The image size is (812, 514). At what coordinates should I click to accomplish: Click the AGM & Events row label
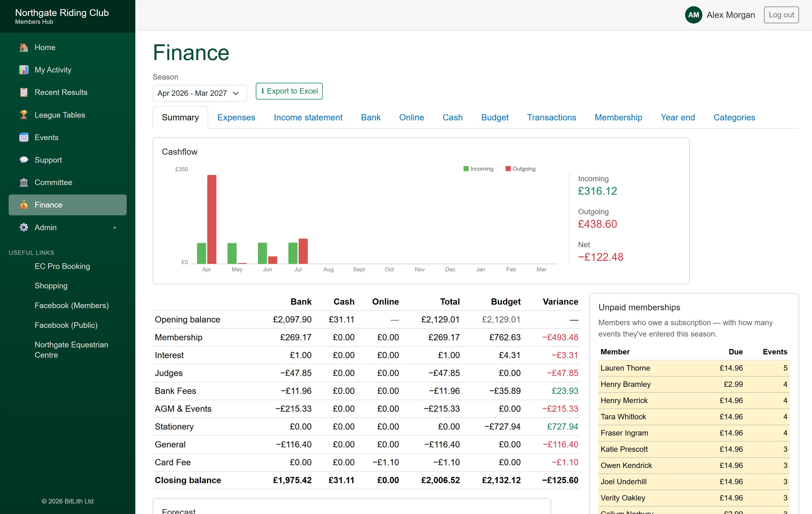183,408
